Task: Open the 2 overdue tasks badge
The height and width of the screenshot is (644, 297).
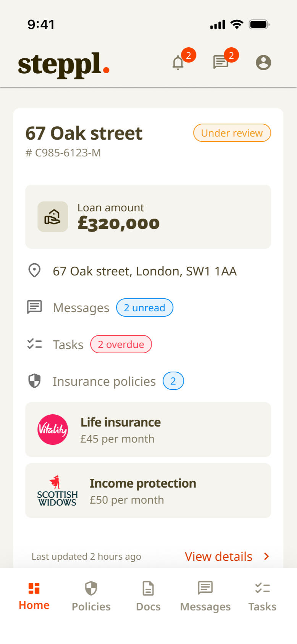Action: click(121, 344)
